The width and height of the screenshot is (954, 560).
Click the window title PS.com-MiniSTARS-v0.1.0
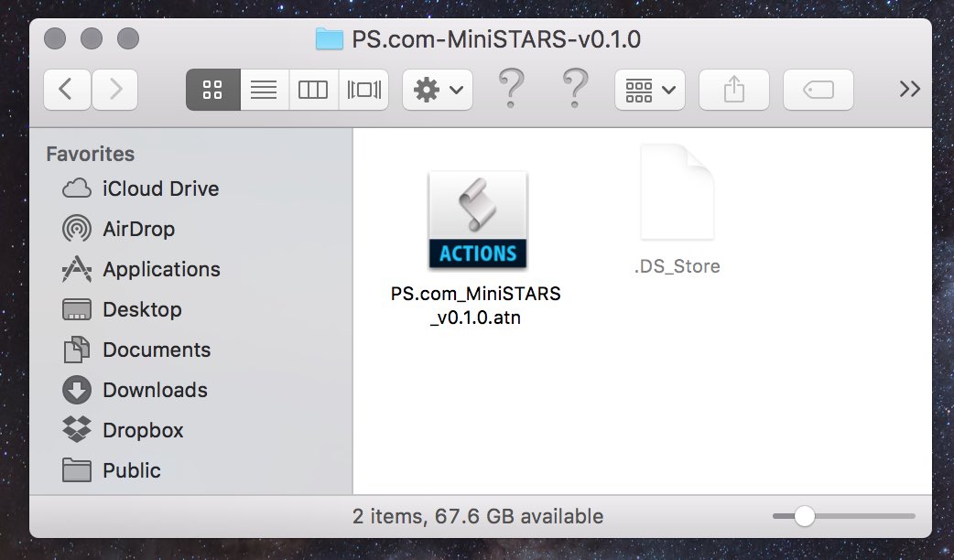coord(496,39)
